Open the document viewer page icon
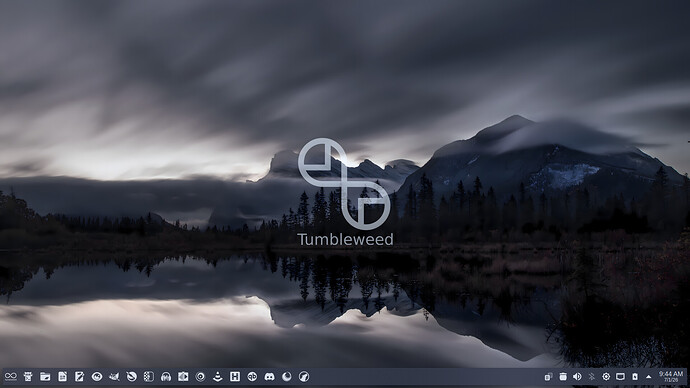Viewport: 690px width, 388px height. coord(62,377)
